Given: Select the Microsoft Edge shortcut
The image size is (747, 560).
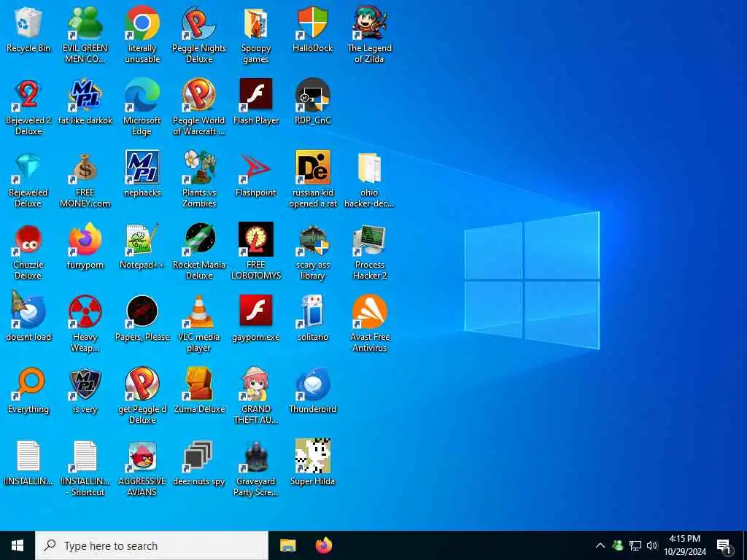Looking at the screenshot, I should tap(142, 96).
